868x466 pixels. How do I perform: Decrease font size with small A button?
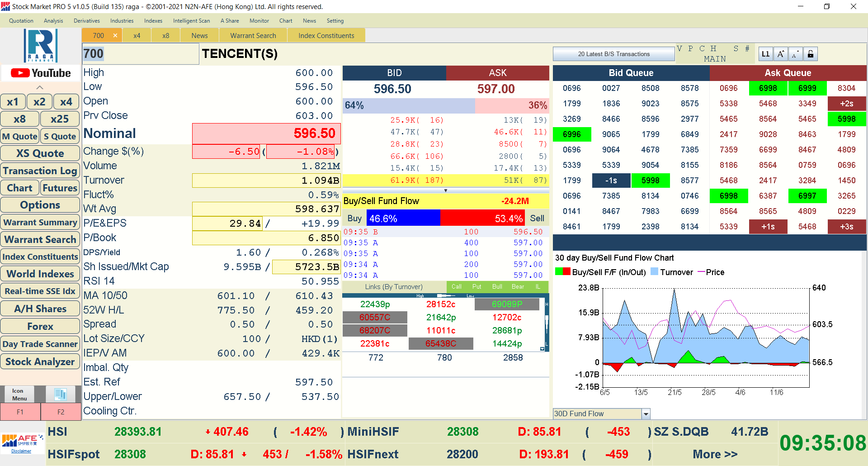795,54
